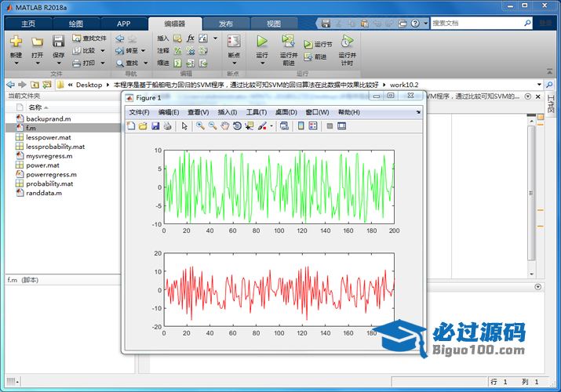
Task: Click New Figure icon in Figure 1 toolbar
Action: 131,125
